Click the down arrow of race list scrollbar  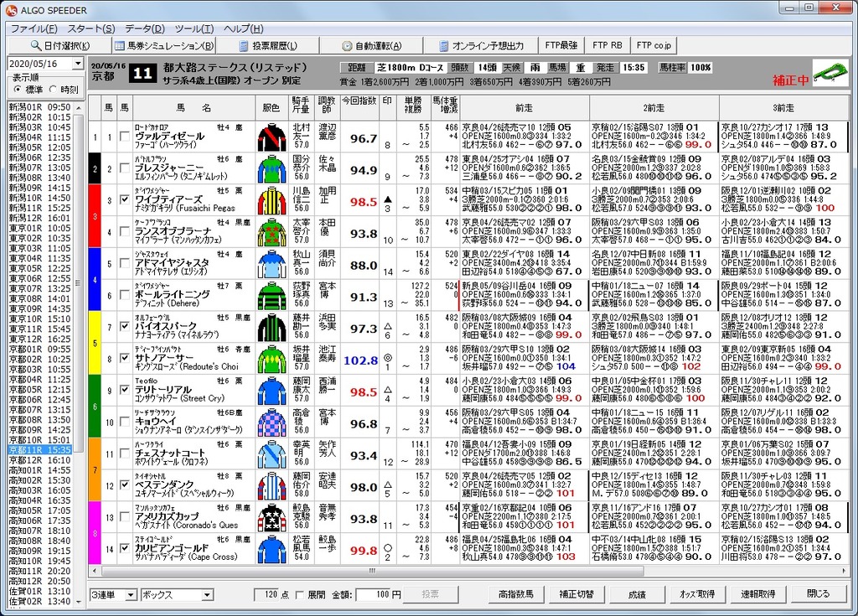[x=78, y=602]
